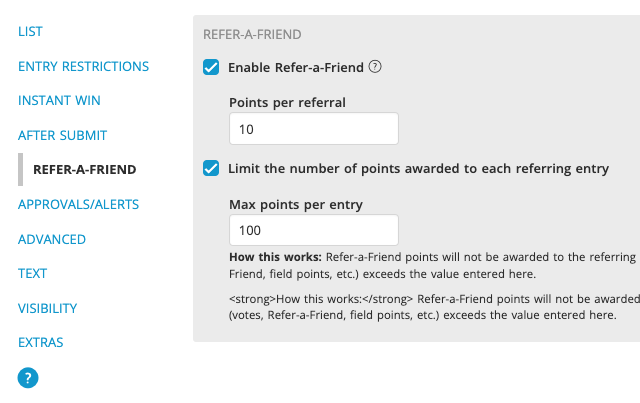The width and height of the screenshot is (640, 403).
Task: Switch to the Text section
Action: tap(33, 273)
